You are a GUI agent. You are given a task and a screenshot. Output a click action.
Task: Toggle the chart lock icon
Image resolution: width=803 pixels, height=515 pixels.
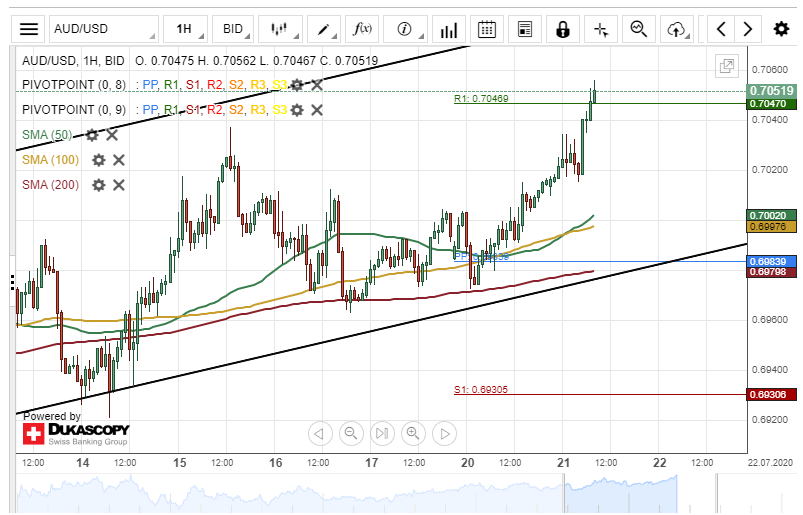tap(563, 29)
